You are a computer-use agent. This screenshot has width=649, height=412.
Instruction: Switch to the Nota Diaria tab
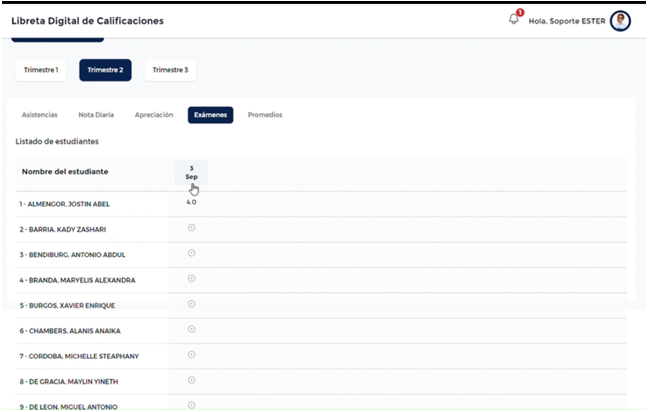click(x=96, y=115)
